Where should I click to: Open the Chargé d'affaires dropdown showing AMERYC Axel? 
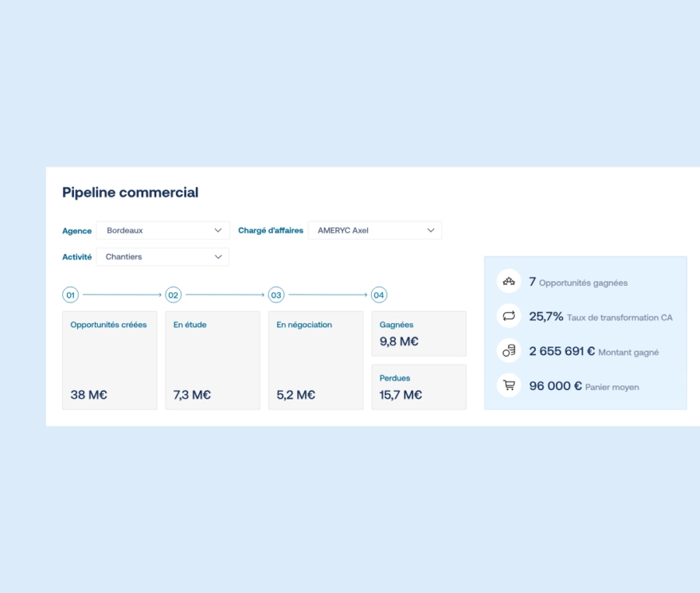(x=375, y=230)
